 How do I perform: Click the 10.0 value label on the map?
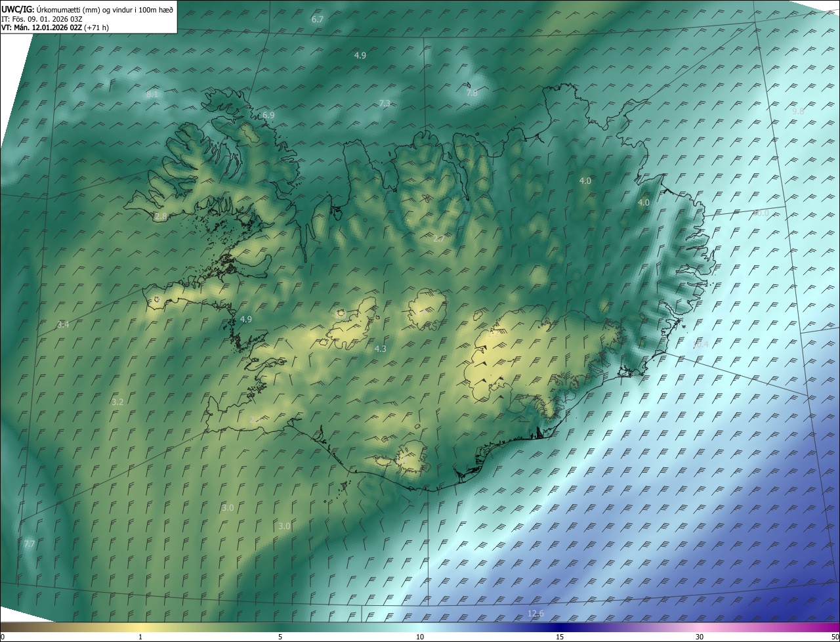click(x=760, y=213)
